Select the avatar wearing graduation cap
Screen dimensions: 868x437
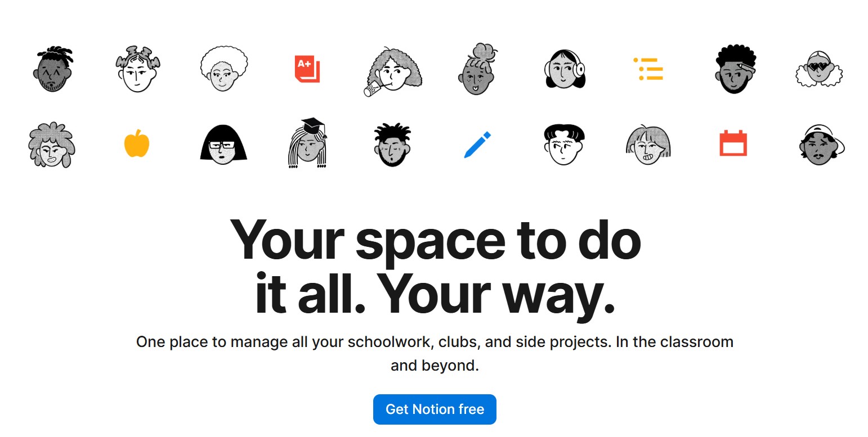coord(307,143)
